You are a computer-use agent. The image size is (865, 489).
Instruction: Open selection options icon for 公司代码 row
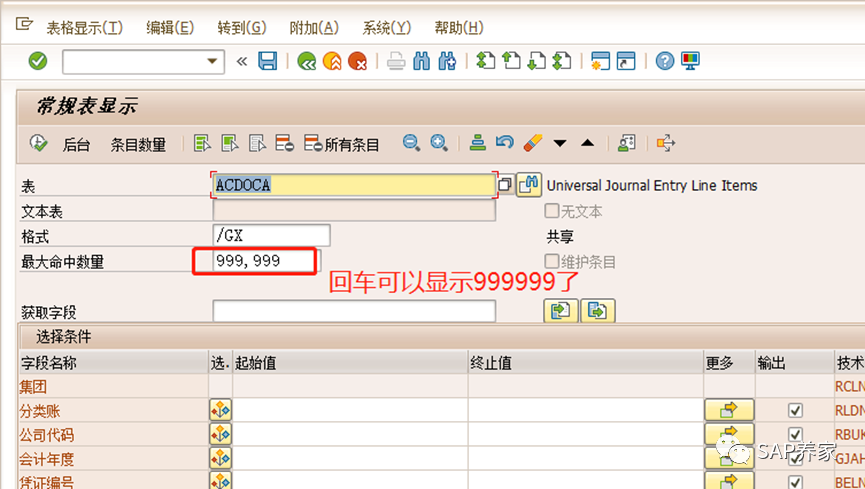[220, 434]
